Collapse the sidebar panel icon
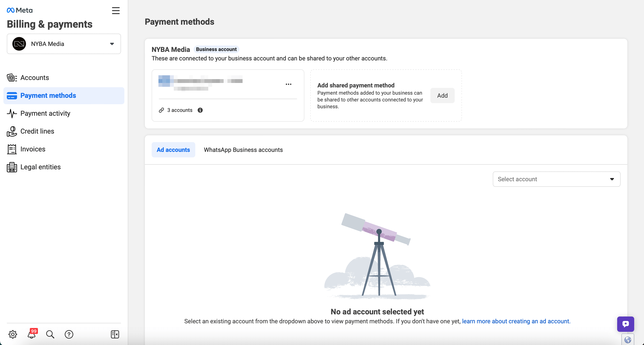644x345 pixels. [x=115, y=334]
